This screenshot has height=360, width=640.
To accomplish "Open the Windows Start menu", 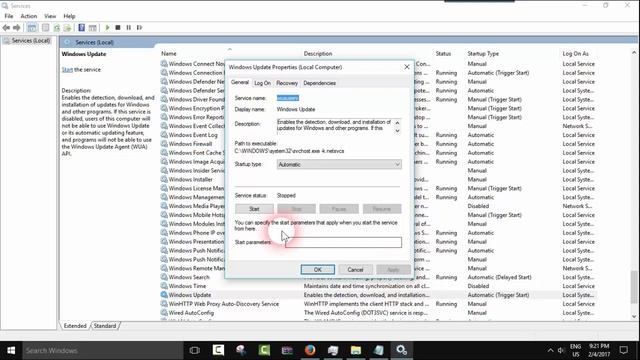I will pyautogui.click(x=11, y=350).
